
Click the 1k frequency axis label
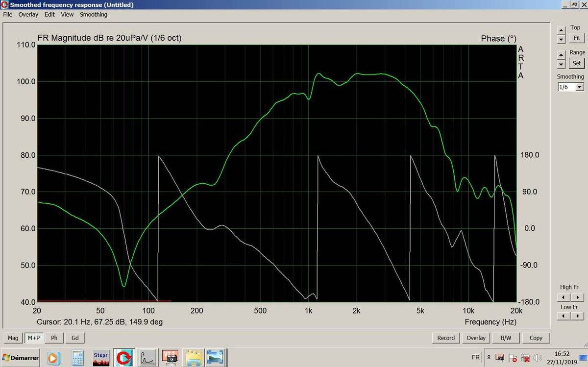tap(308, 311)
